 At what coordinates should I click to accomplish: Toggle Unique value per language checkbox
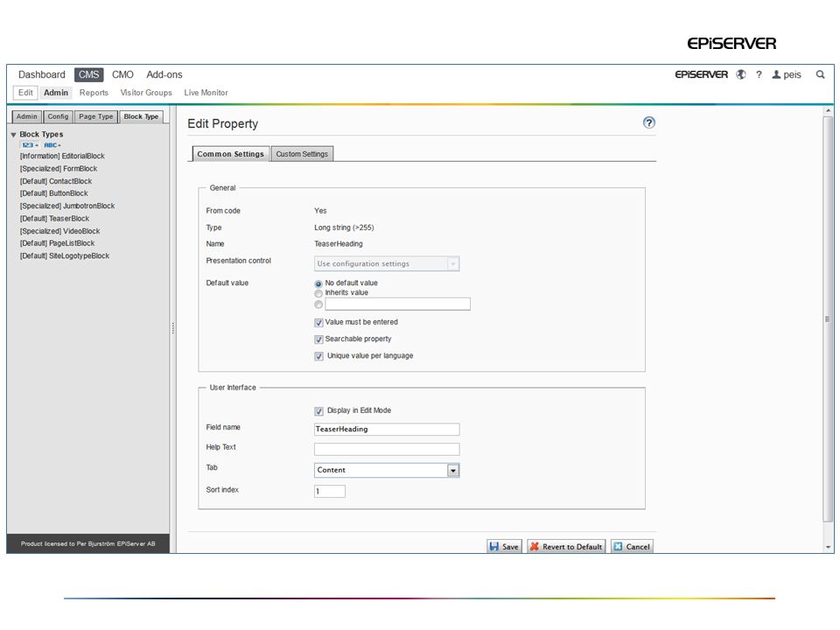(x=318, y=356)
